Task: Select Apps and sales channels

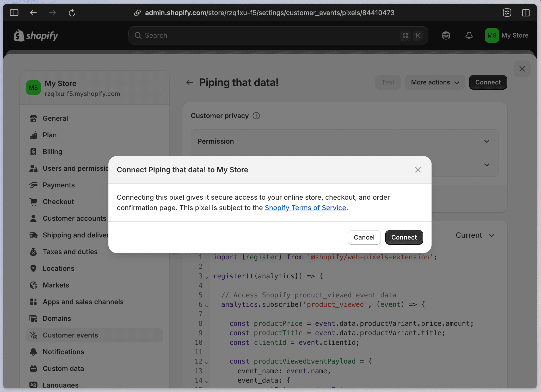Action: pyautogui.click(x=83, y=302)
